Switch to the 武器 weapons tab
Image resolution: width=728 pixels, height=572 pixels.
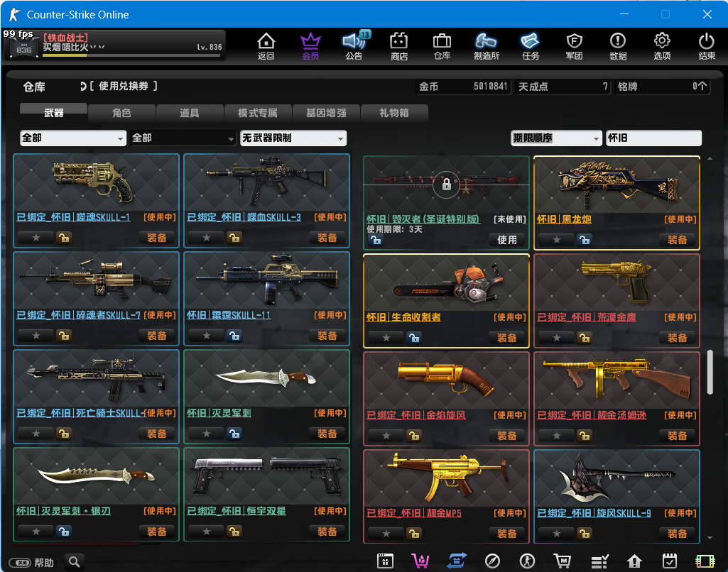click(53, 113)
